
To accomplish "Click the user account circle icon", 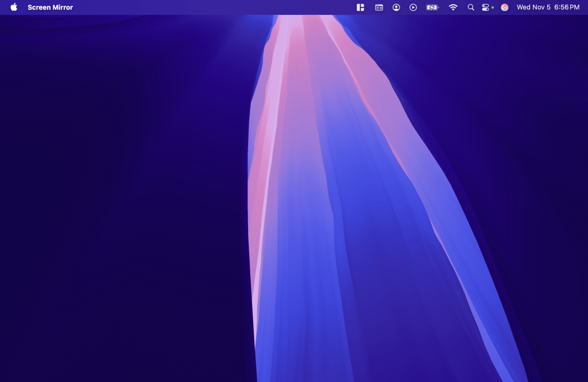I will tap(396, 7).
